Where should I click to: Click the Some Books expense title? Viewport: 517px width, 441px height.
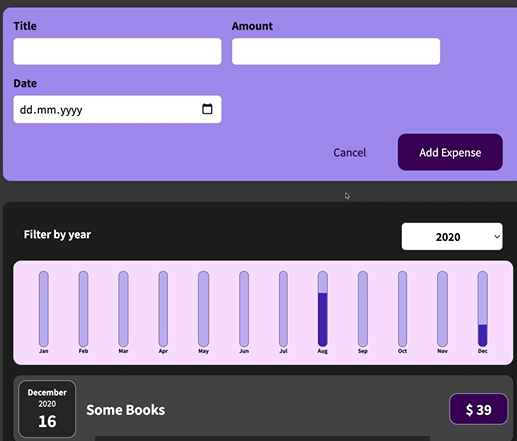tap(126, 410)
